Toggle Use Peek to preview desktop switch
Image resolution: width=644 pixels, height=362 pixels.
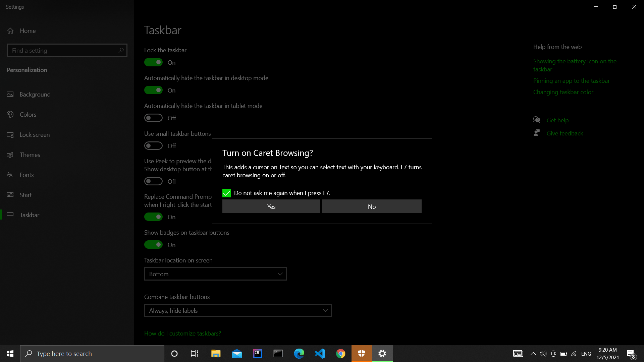tap(153, 181)
